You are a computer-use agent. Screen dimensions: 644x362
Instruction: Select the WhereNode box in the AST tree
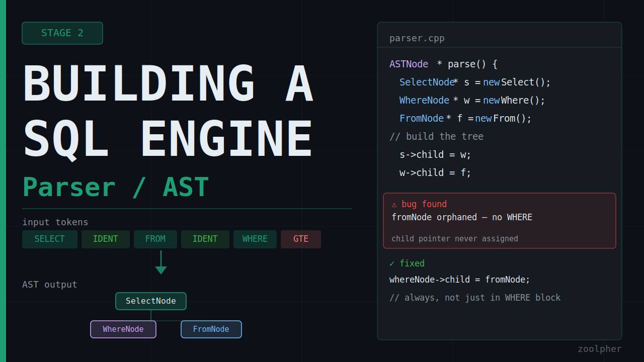pos(123,329)
